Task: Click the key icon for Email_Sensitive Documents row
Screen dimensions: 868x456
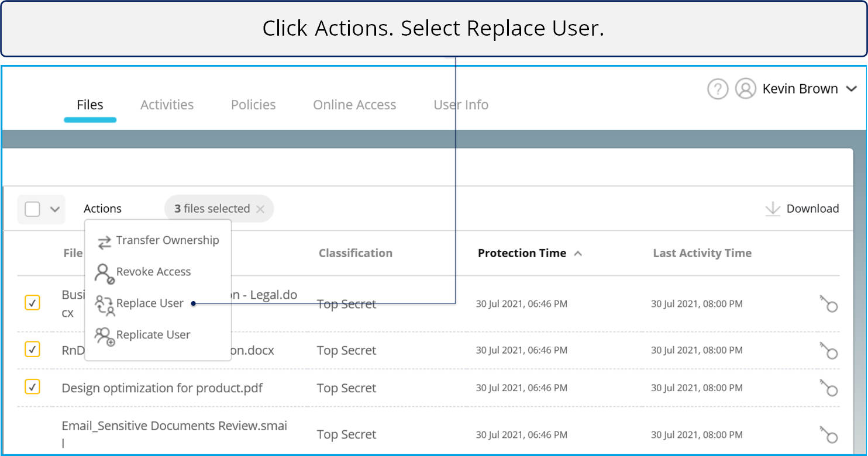Action: [828, 434]
